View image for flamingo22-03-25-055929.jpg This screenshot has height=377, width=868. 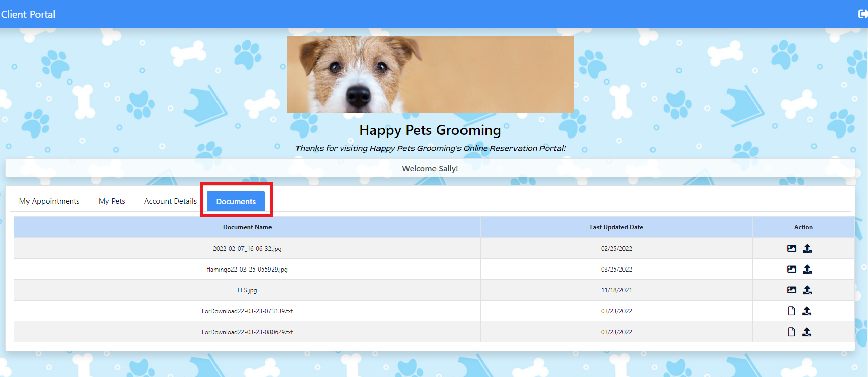(x=791, y=269)
